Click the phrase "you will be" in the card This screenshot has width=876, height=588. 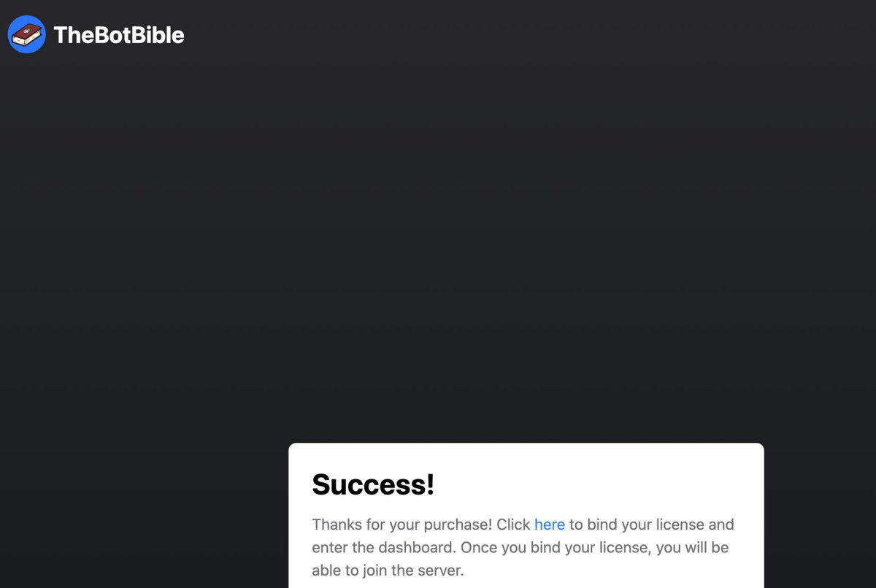[x=692, y=547]
